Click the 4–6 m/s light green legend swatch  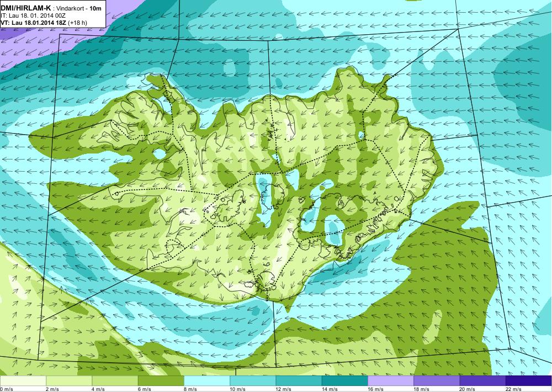click(115, 381)
